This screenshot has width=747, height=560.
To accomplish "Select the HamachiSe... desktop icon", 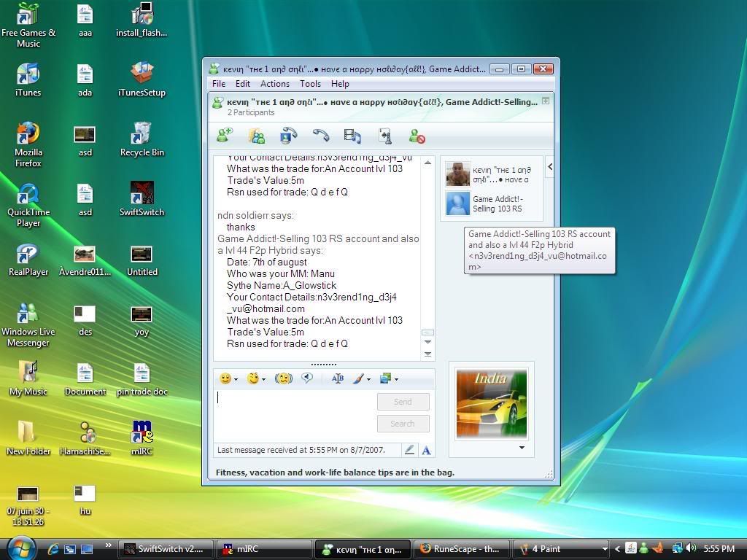I will [x=85, y=438].
